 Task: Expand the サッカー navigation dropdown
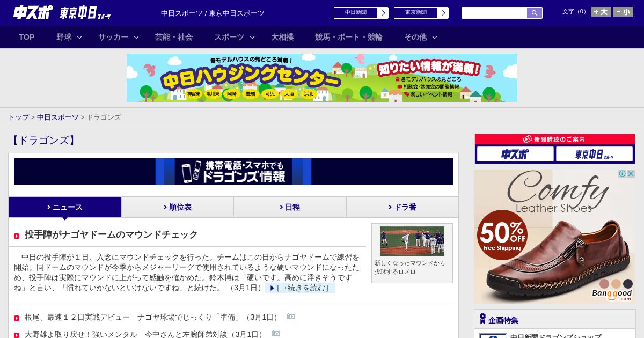[119, 37]
